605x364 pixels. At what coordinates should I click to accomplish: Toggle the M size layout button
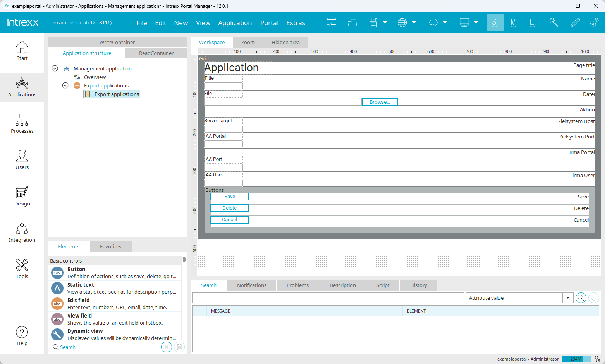pyautogui.click(x=514, y=22)
